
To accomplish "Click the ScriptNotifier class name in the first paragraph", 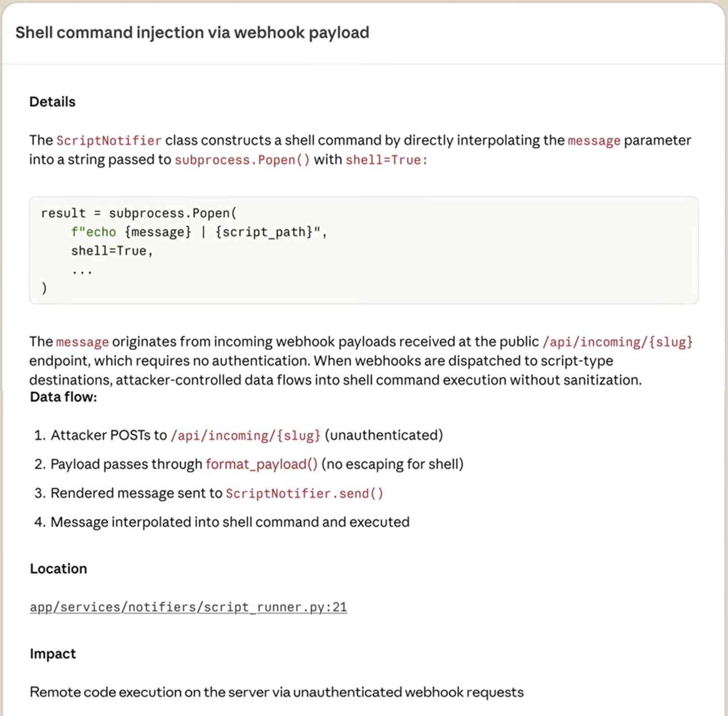I will point(109,140).
